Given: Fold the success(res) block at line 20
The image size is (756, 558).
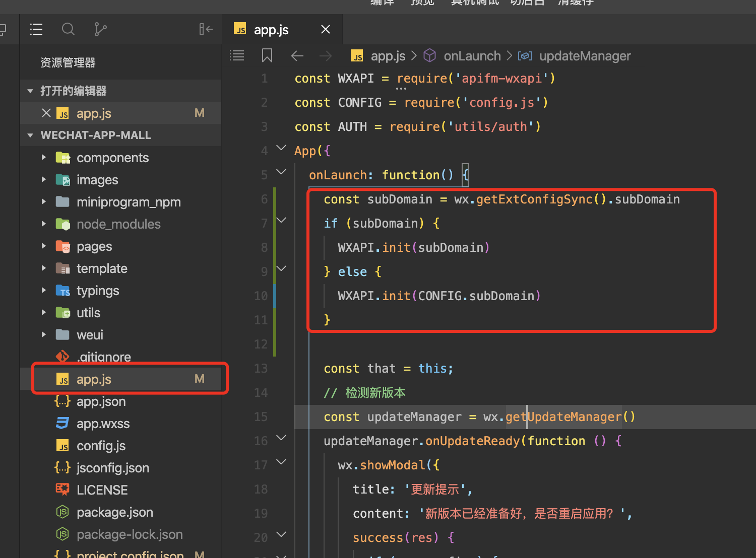Looking at the screenshot, I should click(281, 534).
